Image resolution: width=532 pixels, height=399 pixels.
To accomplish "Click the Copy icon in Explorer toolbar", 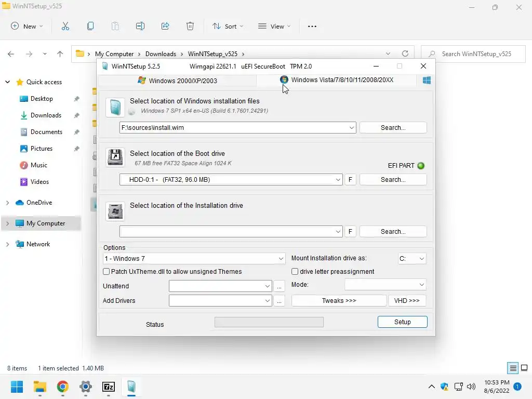I will coord(90,26).
